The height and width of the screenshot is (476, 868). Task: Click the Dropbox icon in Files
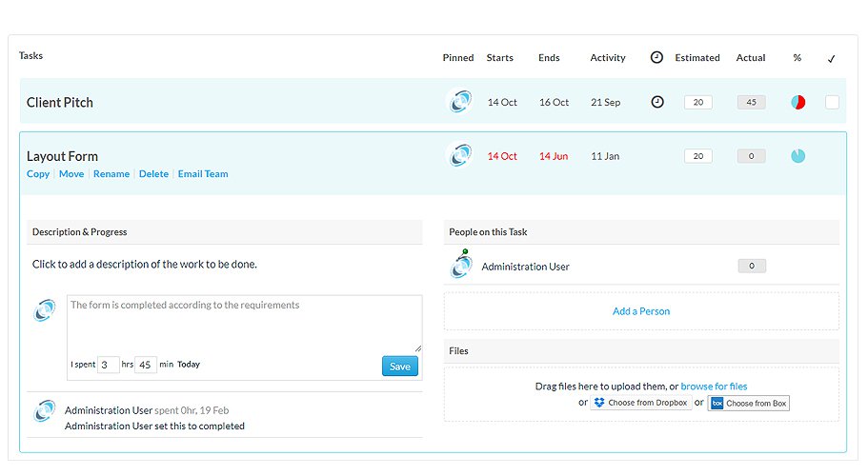coord(599,403)
